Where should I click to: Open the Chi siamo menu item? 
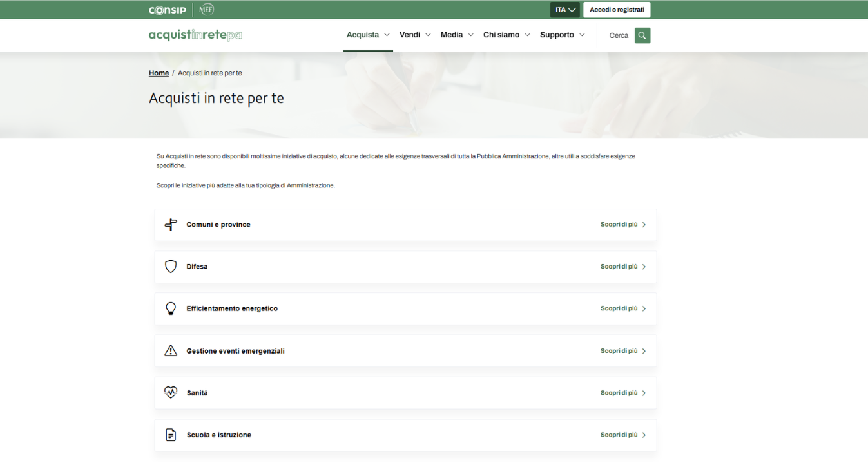(506, 35)
